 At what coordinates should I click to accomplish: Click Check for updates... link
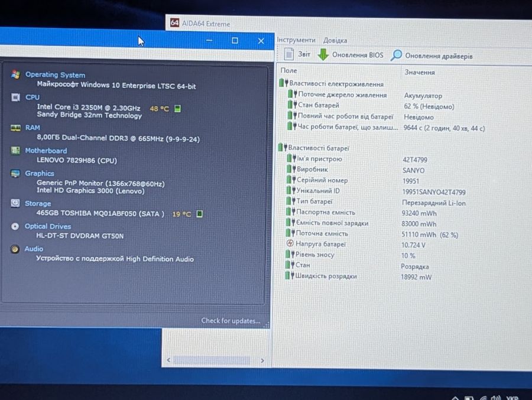click(231, 321)
